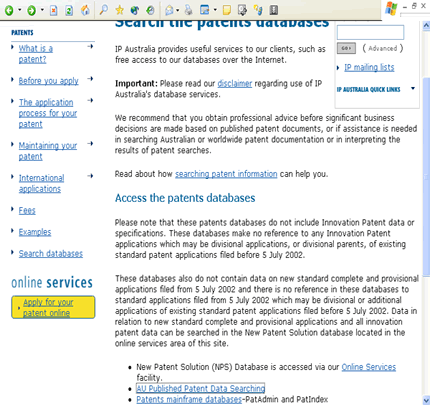Open the Fees item in the Patents menu

(x=27, y=211)
